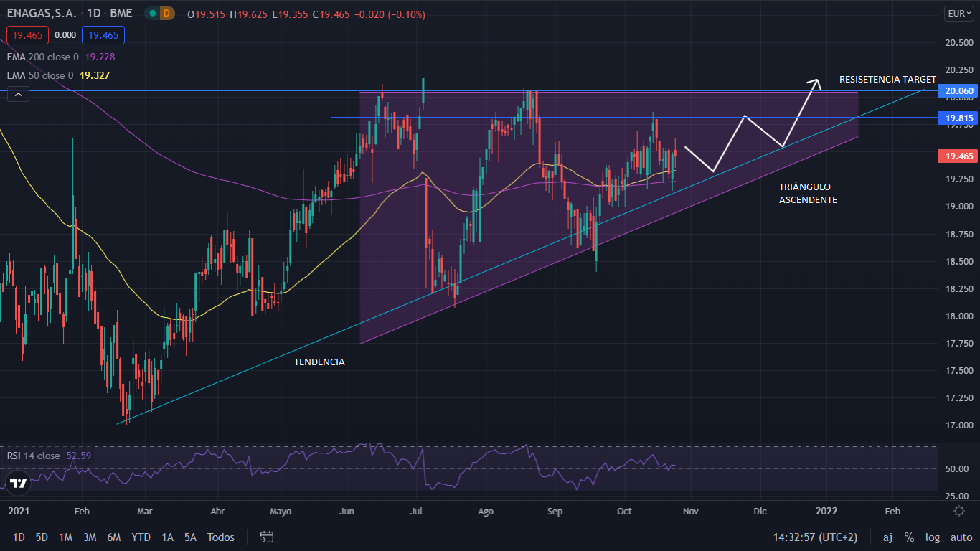Image resolution: width=980 pixels, height=551 pixels.
Task: Open the timezone menu showing UTC+2
Action: (815, 537)
